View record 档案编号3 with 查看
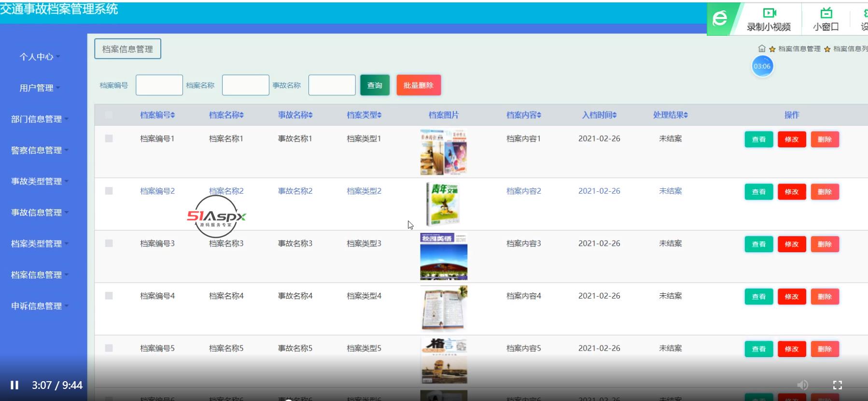868x401 pixels. pyautogui.click(x=759, y=244)
